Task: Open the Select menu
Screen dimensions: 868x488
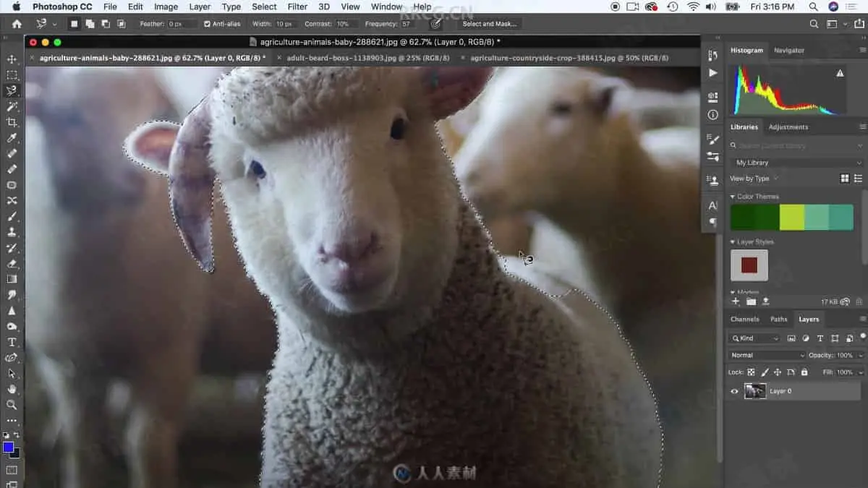Action: coord(264,7)
